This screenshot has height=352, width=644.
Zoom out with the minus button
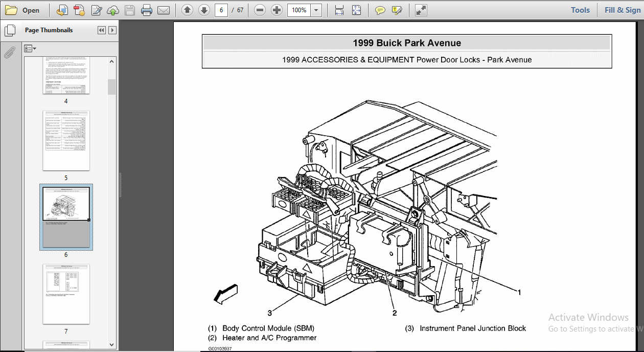coord(260,10)
